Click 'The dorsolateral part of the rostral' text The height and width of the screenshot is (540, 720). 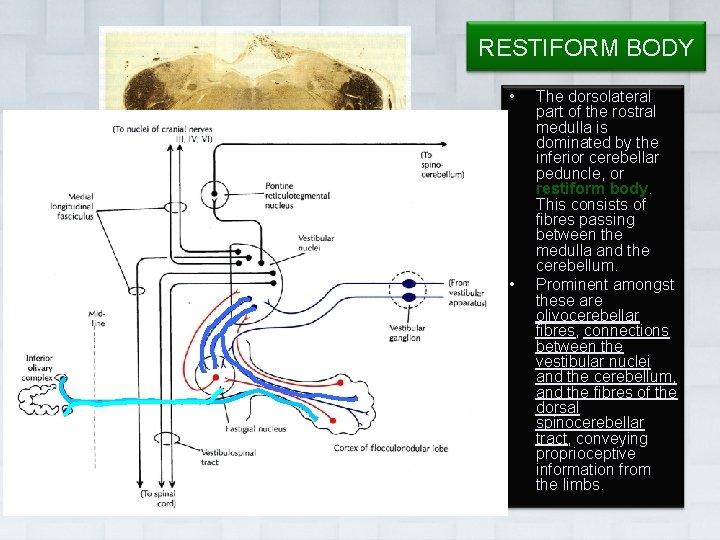pyautogui.click(x=596, y=104)
